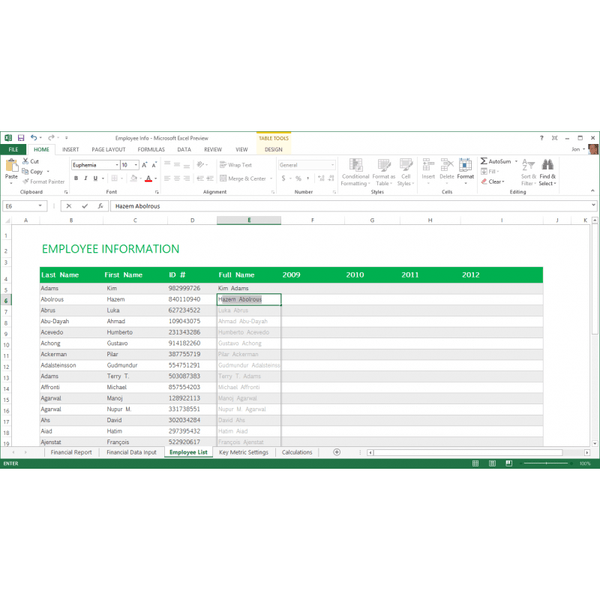Click the Format cells icon
This screenshot has height=600, width=600.
(465, 166)
